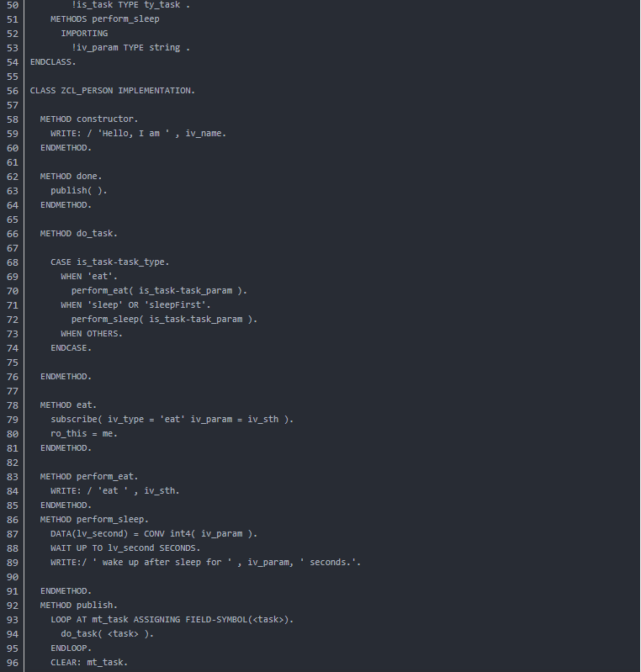This screenshot has height=672, width=641.
Task: Click line number 66 in the gutter
Action: click(13, 234)
